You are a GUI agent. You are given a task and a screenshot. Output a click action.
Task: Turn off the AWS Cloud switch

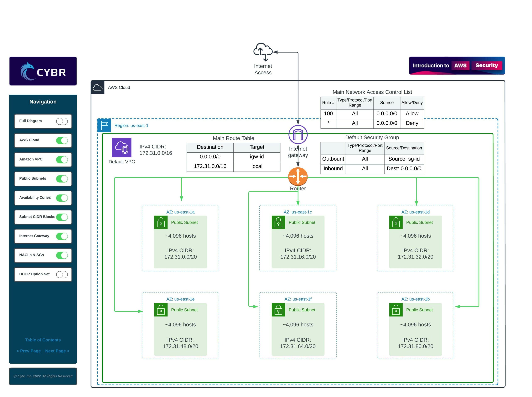pyautogui.click(x=62, y=140)
